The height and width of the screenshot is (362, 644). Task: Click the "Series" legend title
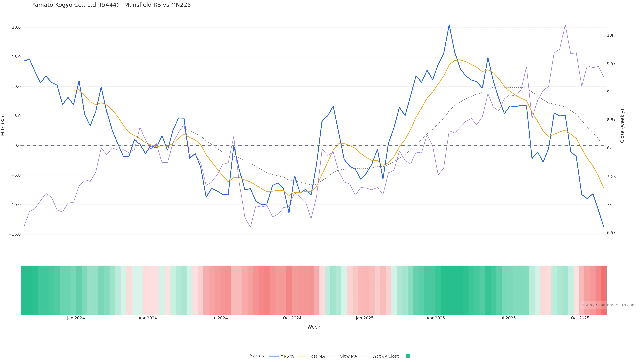[257, 356]
